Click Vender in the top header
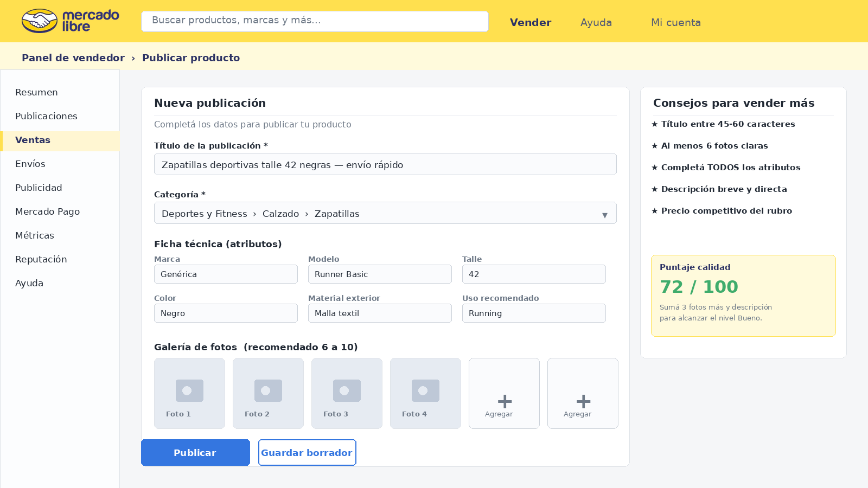Image resolution: width=868 pixels, height=488 pixels. pos(531,22)
